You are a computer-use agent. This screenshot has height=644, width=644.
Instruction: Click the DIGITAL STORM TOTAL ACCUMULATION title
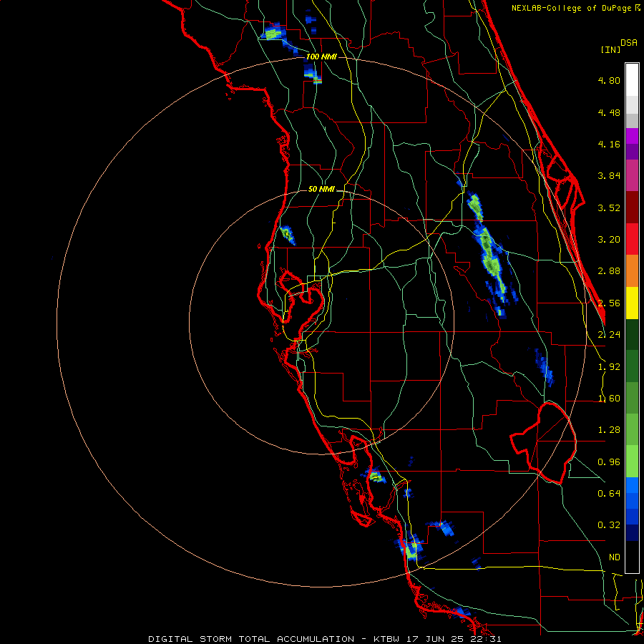251,639
